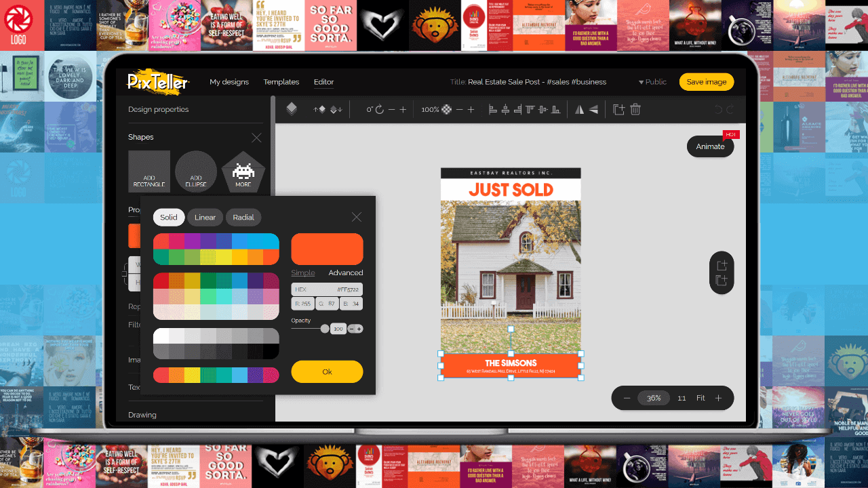Click large orange color preview swatch
The width and height of the screenshot is (868, 488).
pos(327,249)
